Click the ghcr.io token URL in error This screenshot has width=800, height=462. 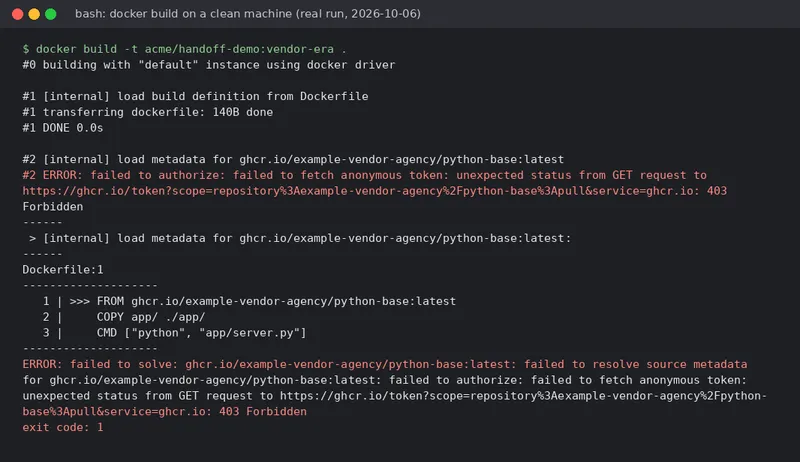click(x=361, y=191)
